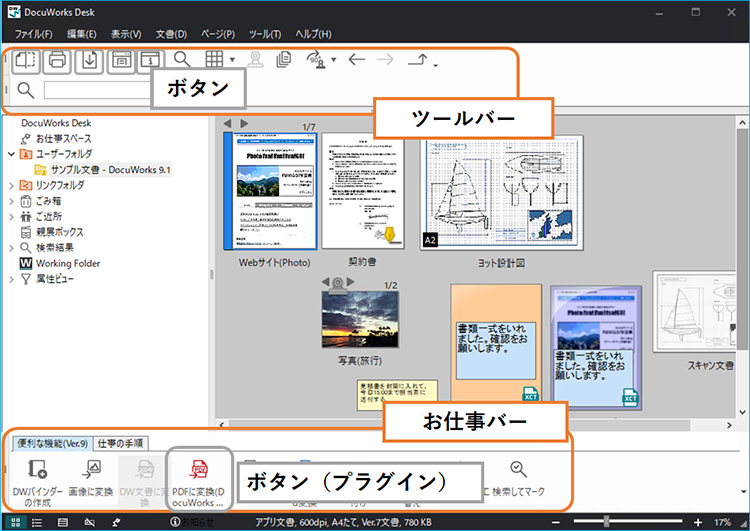Click the small arrow at task bar's right end
Viewport: 750px width, 531px height.
[743, 491]
